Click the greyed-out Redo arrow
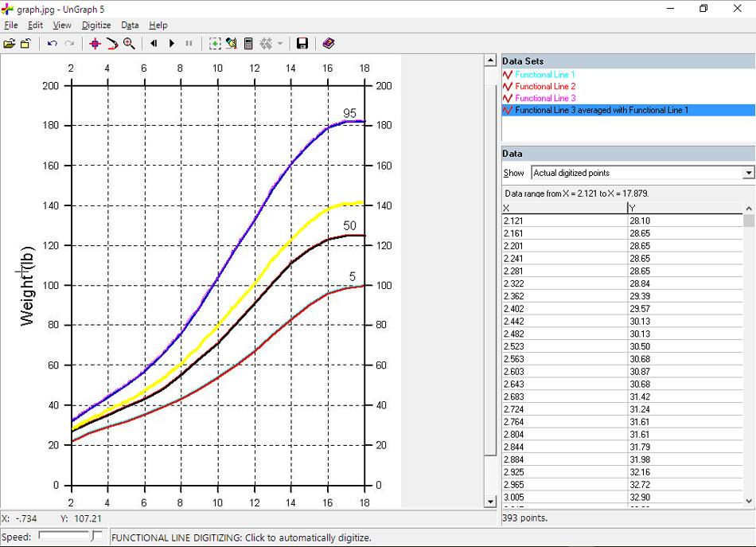Screen dimensions: 756x547 pyautogui.click(x=69, y=44)
